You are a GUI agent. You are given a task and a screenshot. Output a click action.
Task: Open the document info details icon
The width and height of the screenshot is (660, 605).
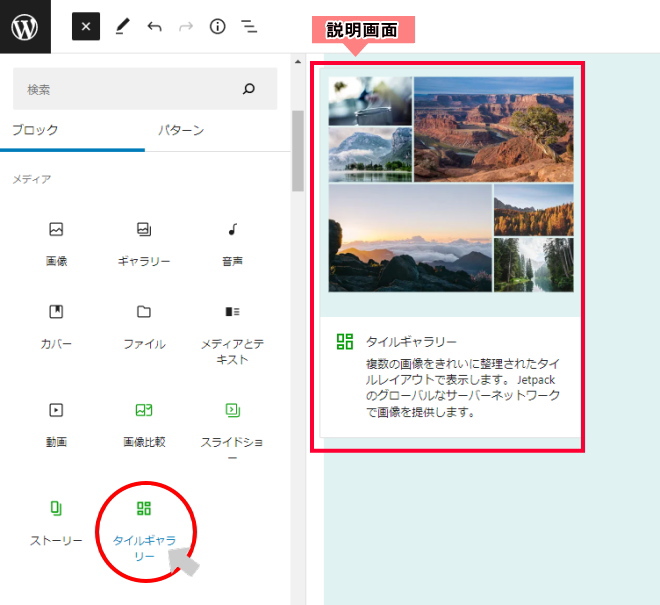(218, 27)
